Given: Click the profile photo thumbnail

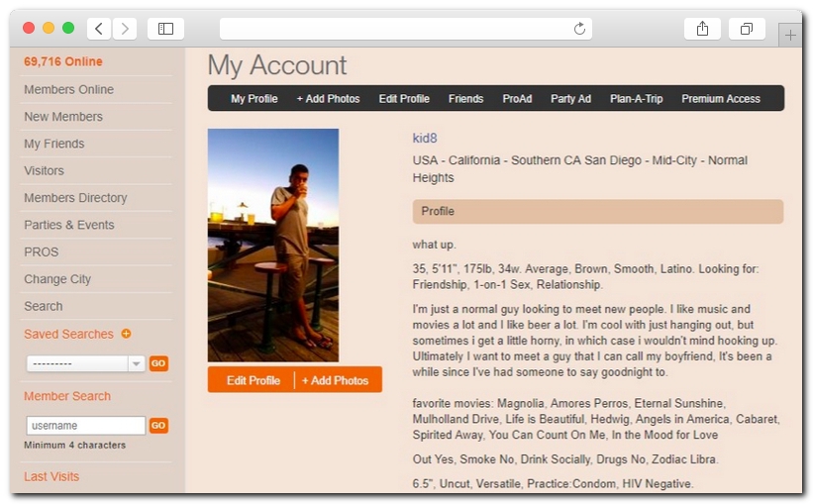Looking at the screenshot, I should (x=273, y=245).
